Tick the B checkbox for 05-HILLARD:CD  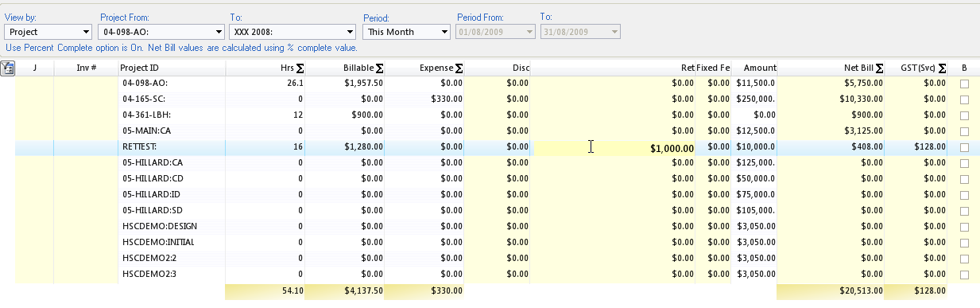pyautogui.click(x=964, y=179)
